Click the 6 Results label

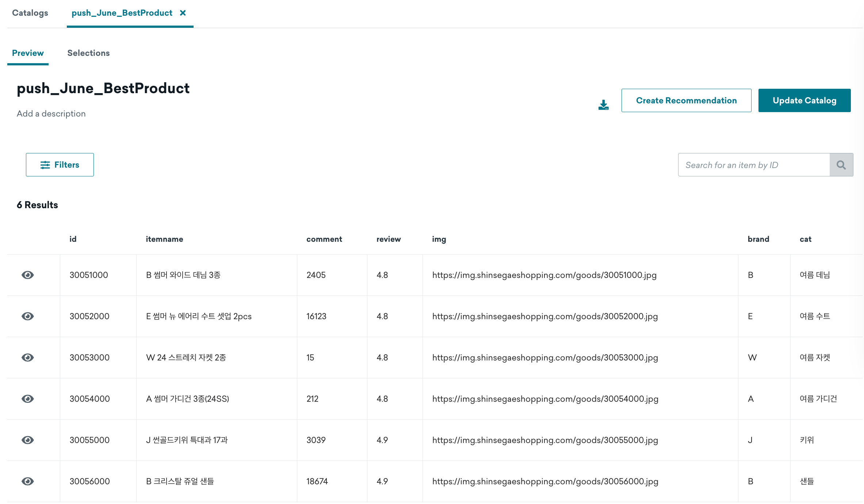[x=37, y=205]
